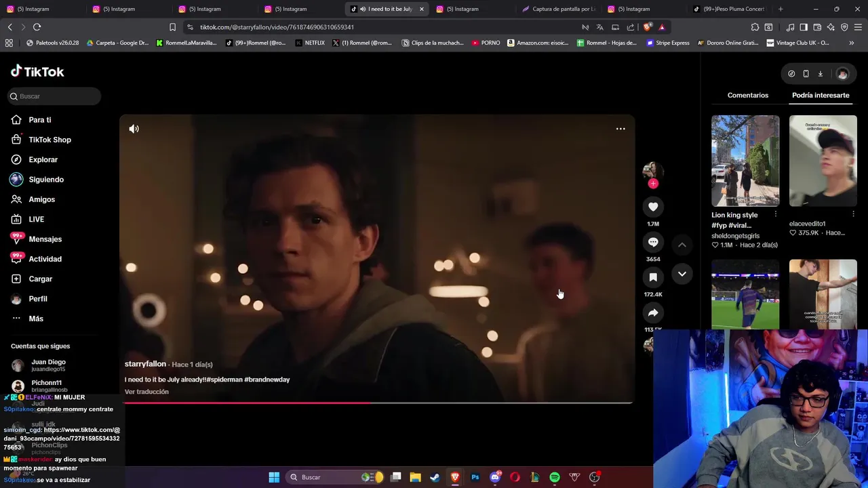Viewport: 868px width, 488px height.
Task: Share the video with the arrow icon
Action: point(653,312)
